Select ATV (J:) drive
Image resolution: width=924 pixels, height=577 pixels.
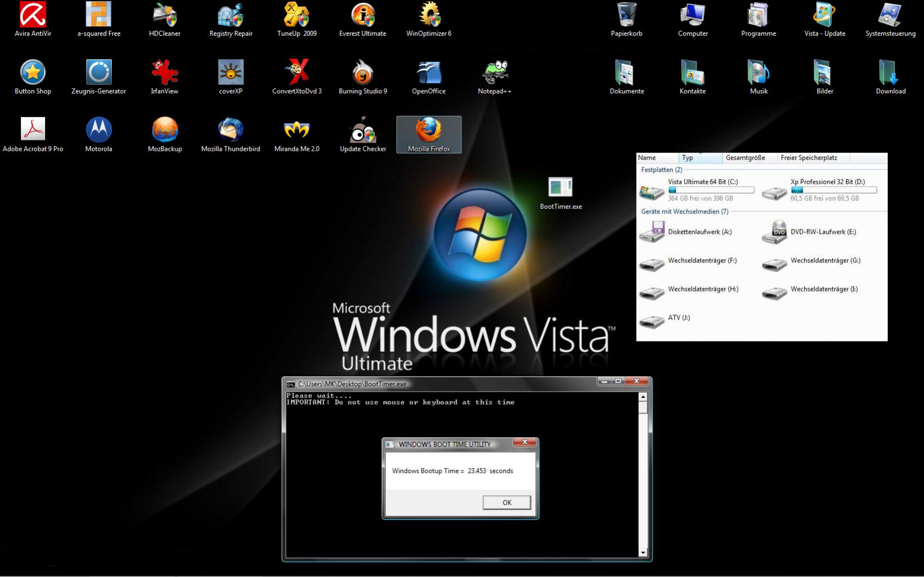coord(665,321)
